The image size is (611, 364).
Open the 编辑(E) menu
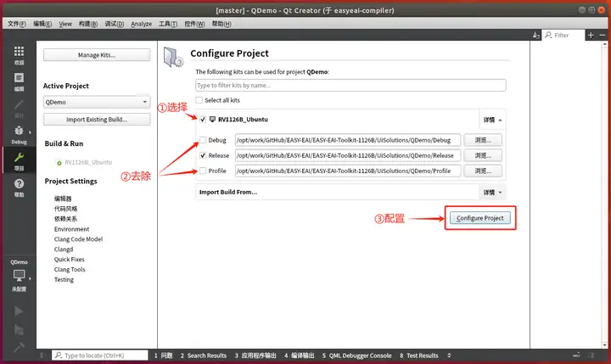(42, 24)
